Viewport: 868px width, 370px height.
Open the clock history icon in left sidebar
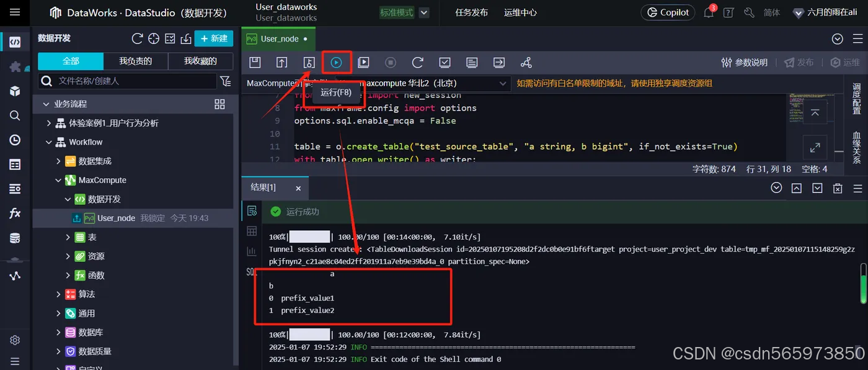tap(15, 140)
